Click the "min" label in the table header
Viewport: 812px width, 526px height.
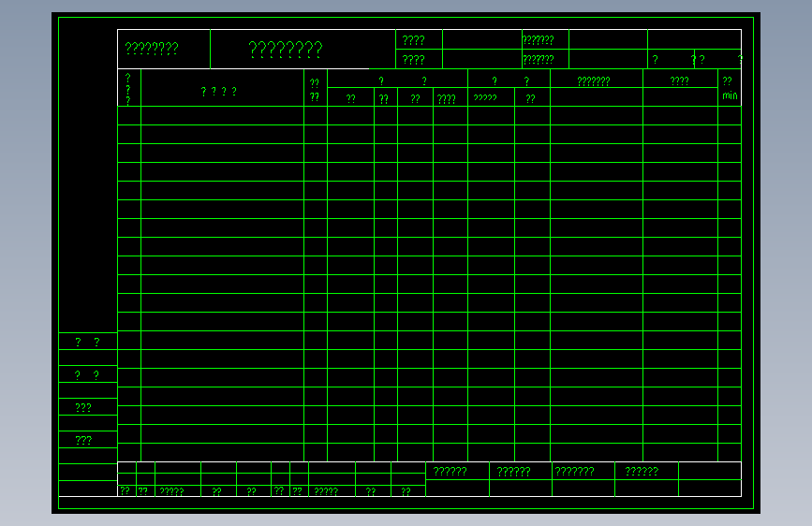(x=730, y=95)
